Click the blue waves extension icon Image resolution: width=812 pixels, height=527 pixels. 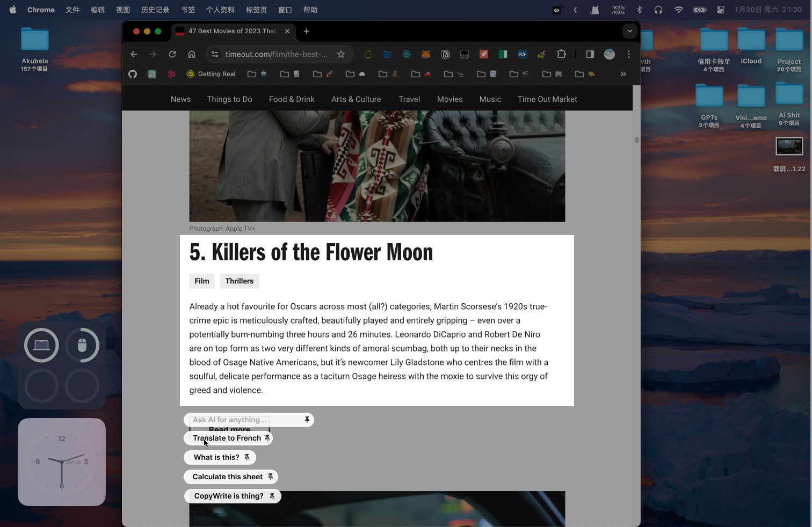pos(387,54)
